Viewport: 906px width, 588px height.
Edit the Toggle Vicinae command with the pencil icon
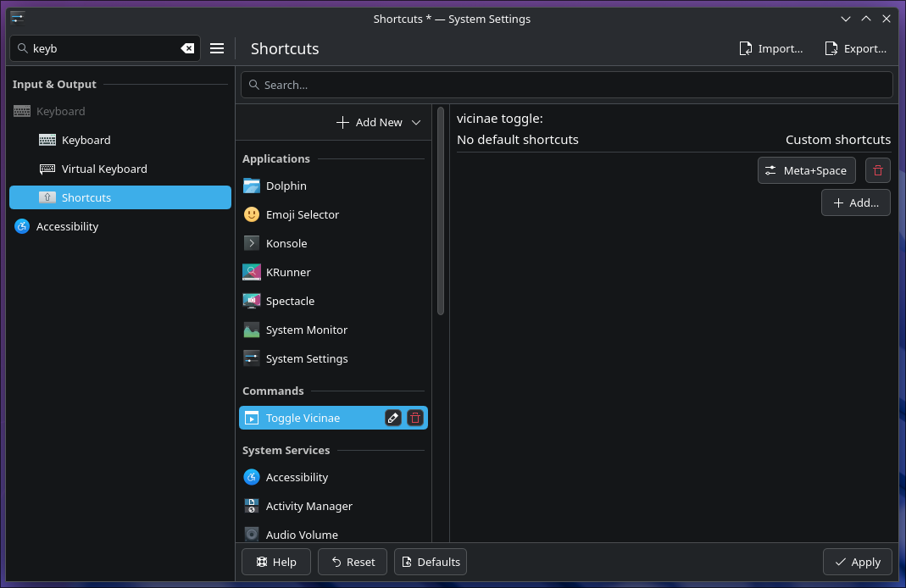[x=392, y=418]
